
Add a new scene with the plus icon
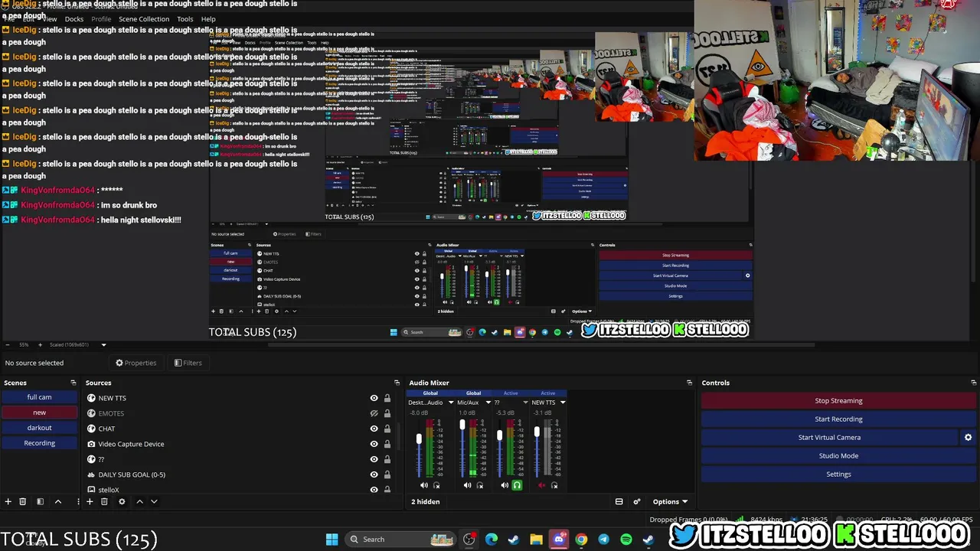[8, 502]
